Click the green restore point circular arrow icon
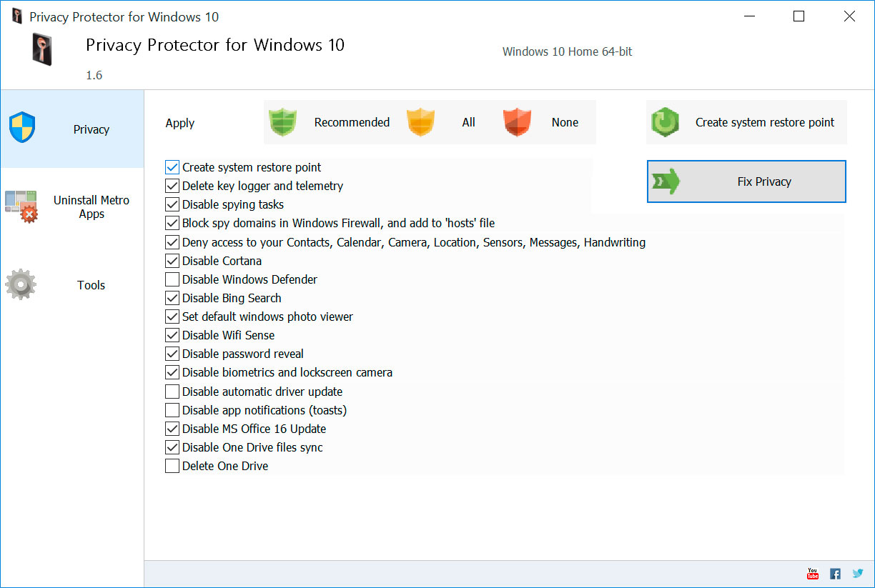 (665, 122)
